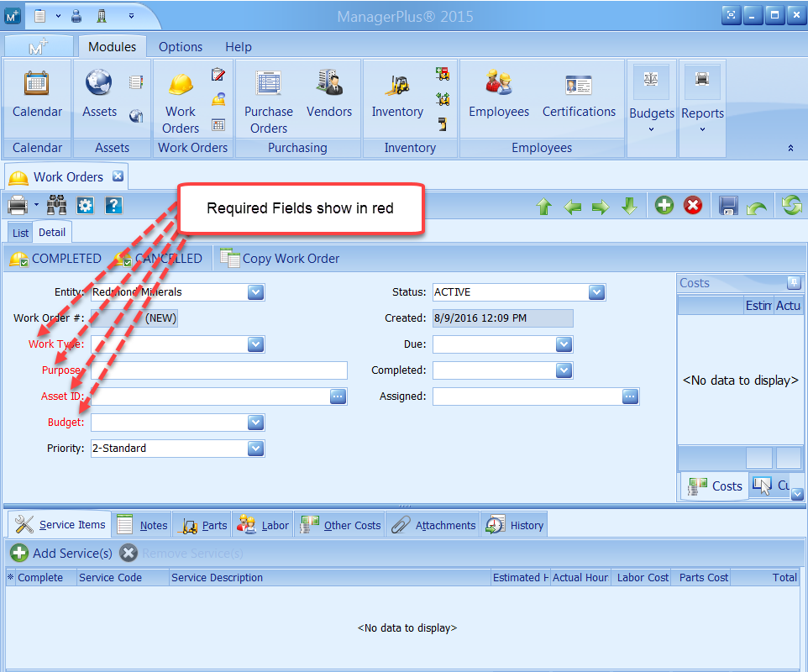Open the quick access toolbar customize arrow
Screen dimensions: 808x672
click(131, 16)
